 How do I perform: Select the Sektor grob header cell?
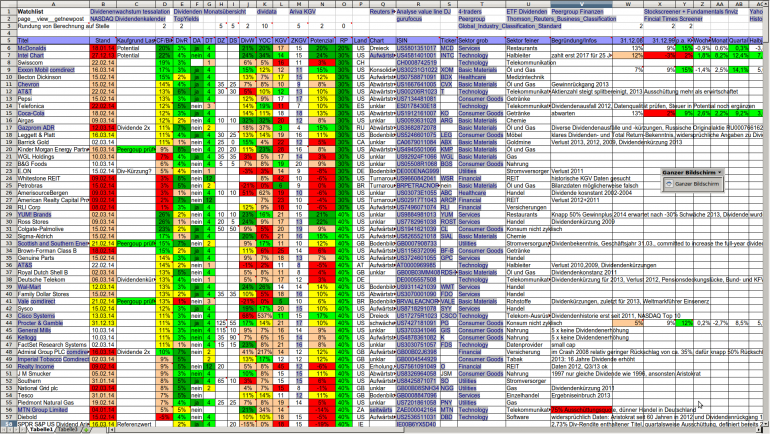[x=481, y=41]
